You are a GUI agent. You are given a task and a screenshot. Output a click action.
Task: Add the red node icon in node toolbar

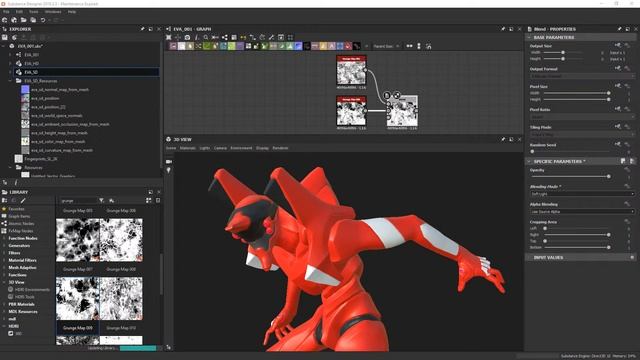tap(348, 46)
